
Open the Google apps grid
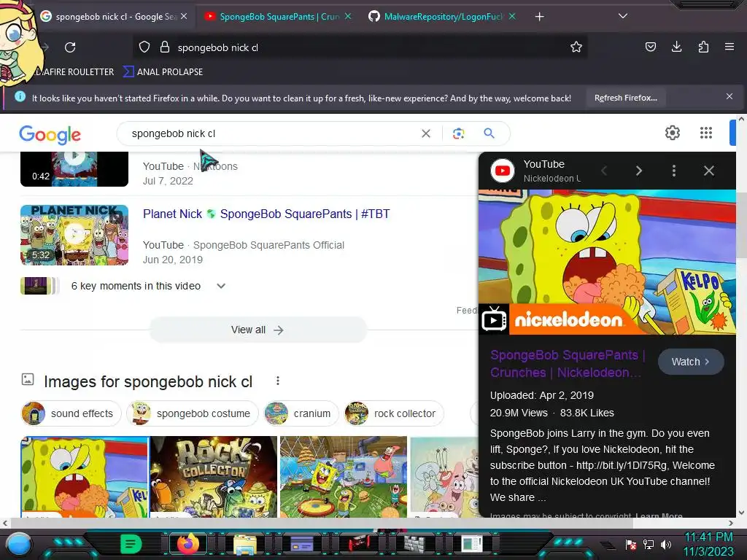706,133
